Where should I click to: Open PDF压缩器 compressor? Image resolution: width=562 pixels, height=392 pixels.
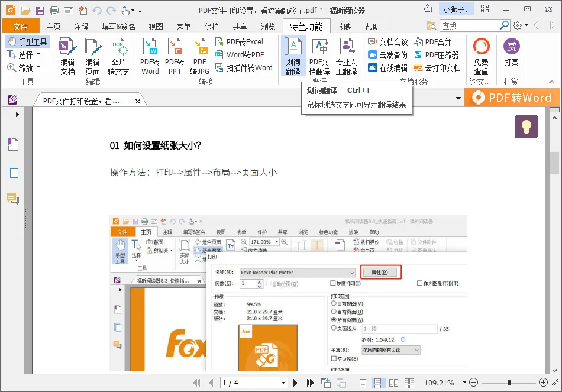coord(436,55)
